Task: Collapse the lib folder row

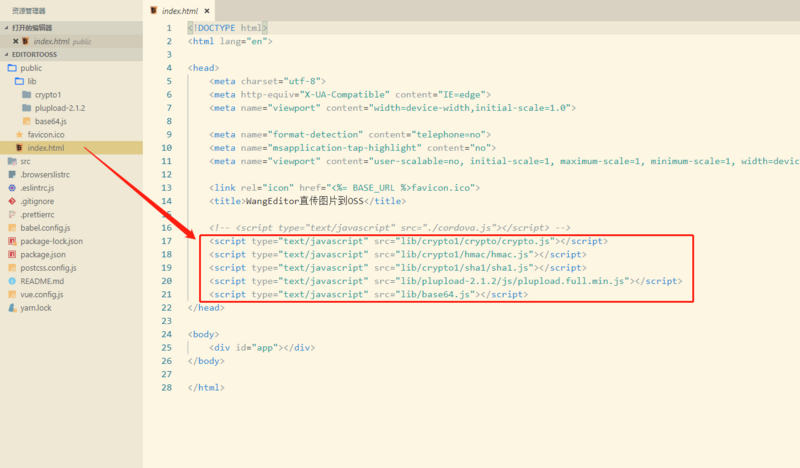Action: pos(71,81)
